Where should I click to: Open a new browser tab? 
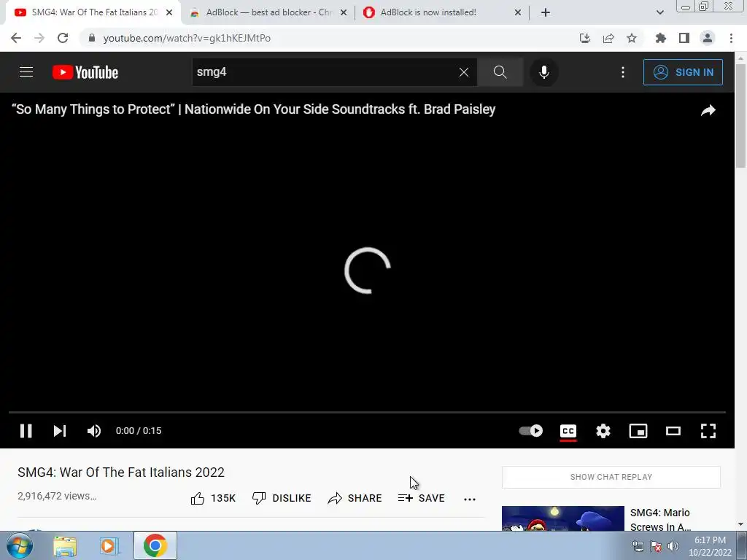click(546, 12)
